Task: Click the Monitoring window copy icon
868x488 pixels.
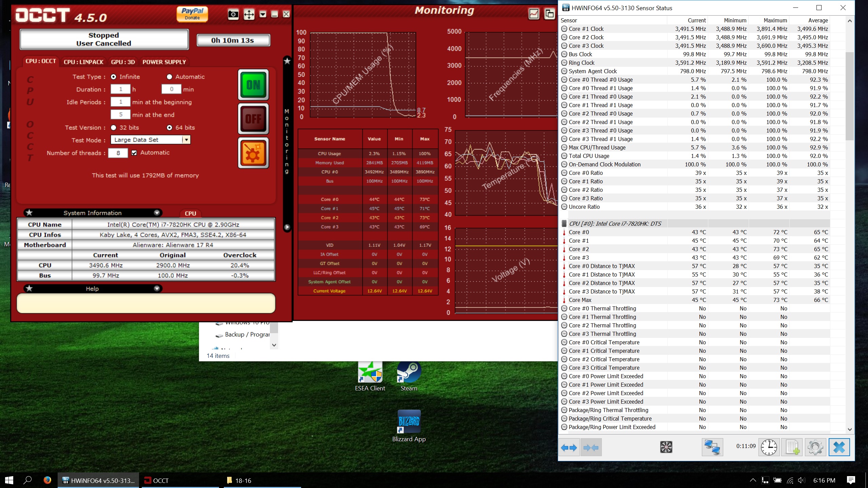Action: (549, 14)
